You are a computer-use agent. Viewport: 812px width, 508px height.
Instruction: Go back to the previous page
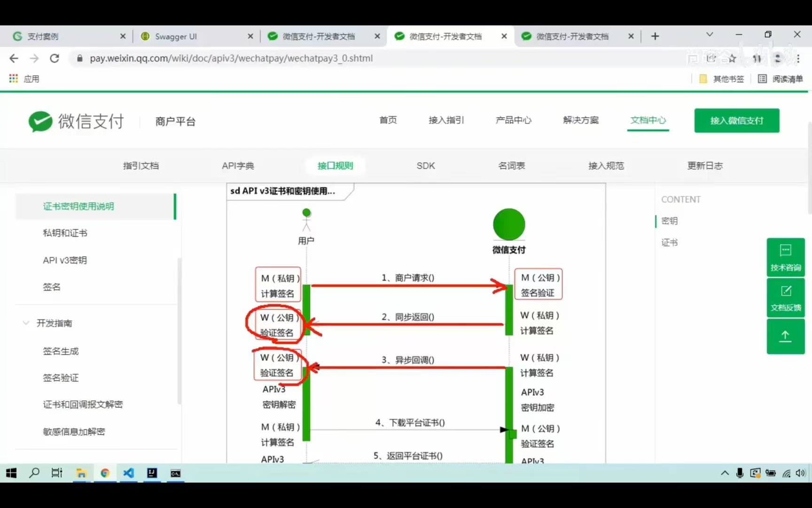(x=14, y=58)
